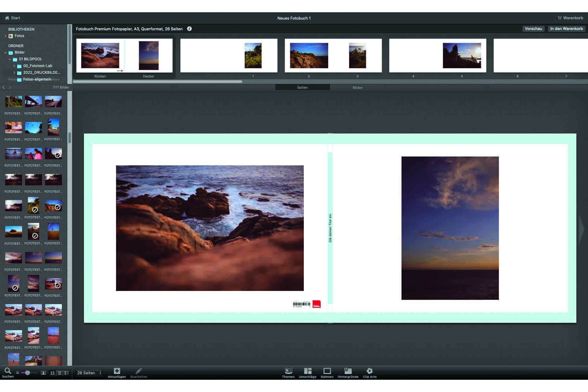
Task: Collapse the Bilder folder
Action: coord(6,52)
